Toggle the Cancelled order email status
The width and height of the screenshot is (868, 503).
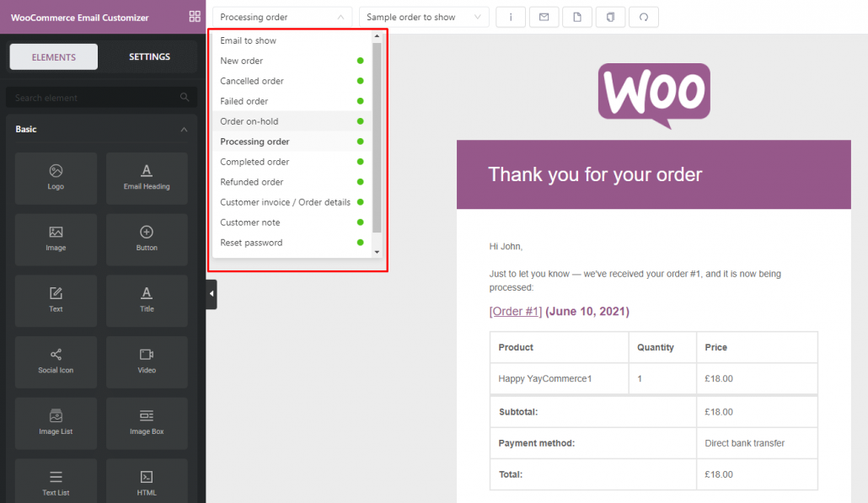pyautogui.click(x=360, y=81)
